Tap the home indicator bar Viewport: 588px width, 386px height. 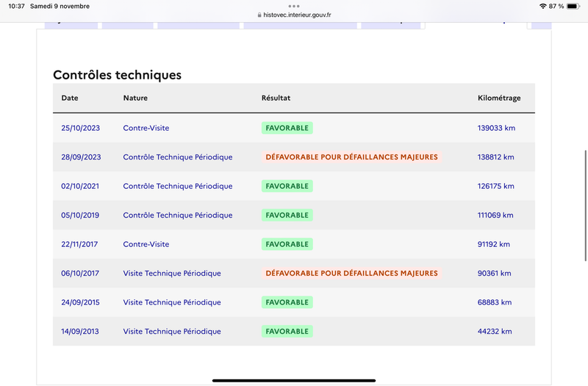coord(294,380)
